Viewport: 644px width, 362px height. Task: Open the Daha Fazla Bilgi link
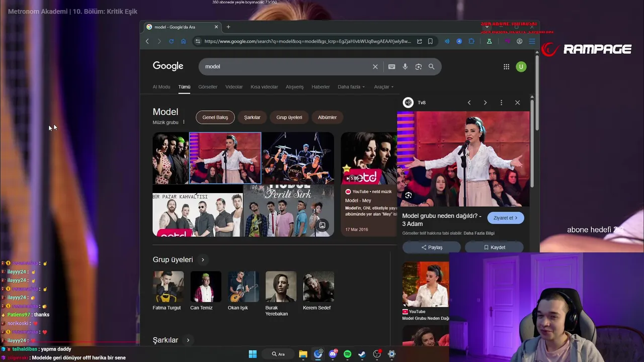pos(479,233)
